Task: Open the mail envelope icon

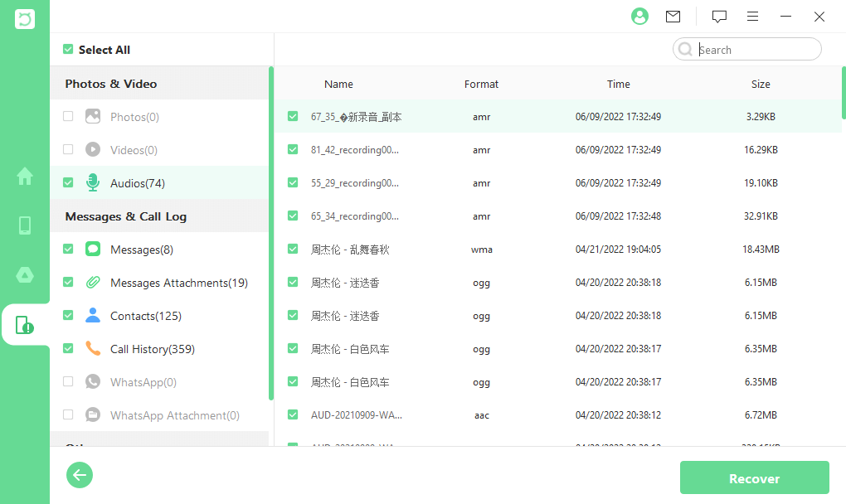Action: point(673,17)
